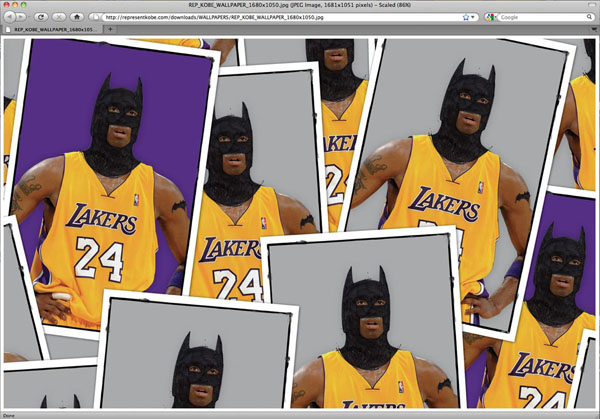Click the page identity icon beside the URL
Viewport: 600px width, 419px height.
95,17
